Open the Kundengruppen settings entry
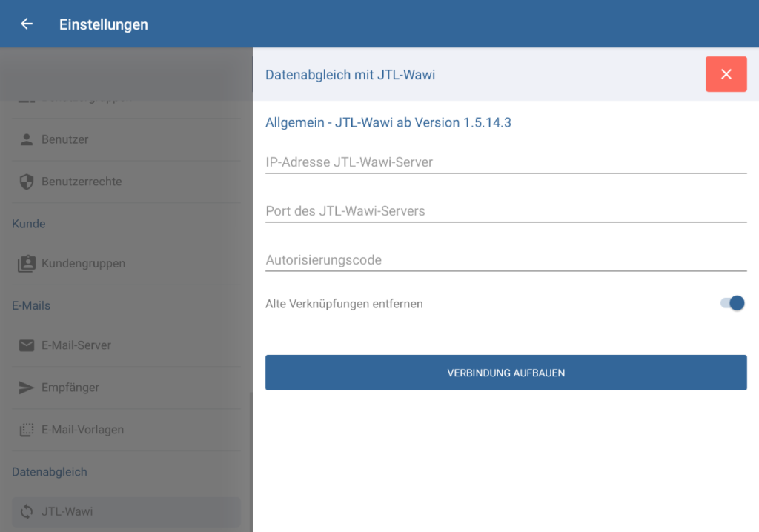The height and width of the screenshot is (532, 759). pos(83,263)
